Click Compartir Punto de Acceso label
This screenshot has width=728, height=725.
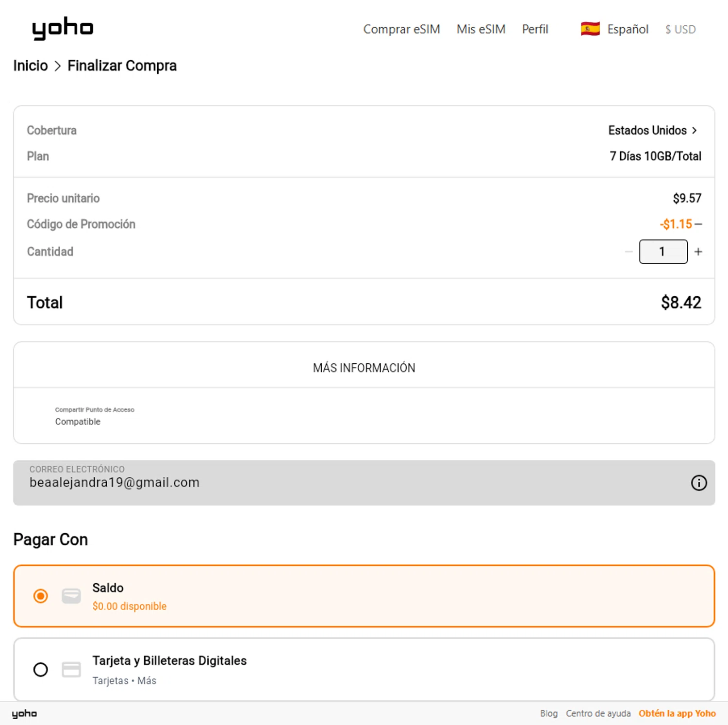[95, 410]
